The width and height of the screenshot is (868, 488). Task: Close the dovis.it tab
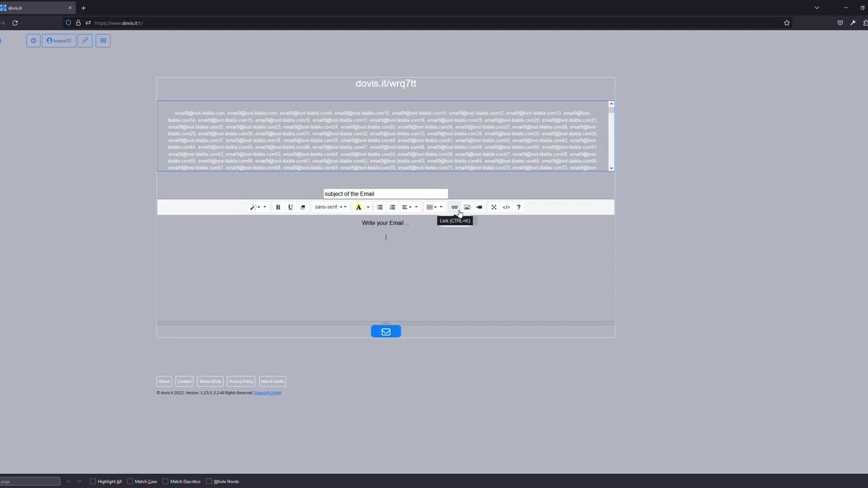70,8
